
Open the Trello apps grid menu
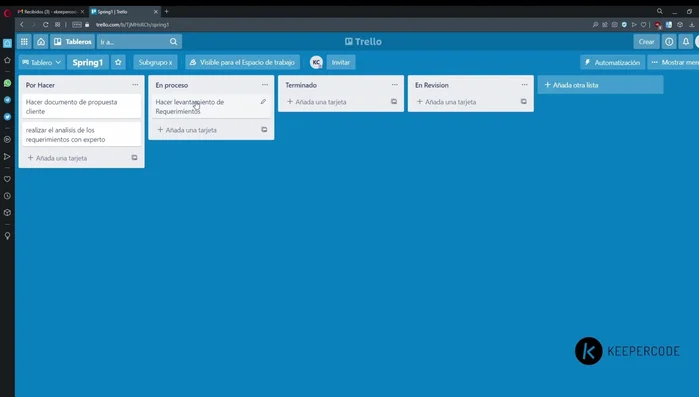coord(24,41)
